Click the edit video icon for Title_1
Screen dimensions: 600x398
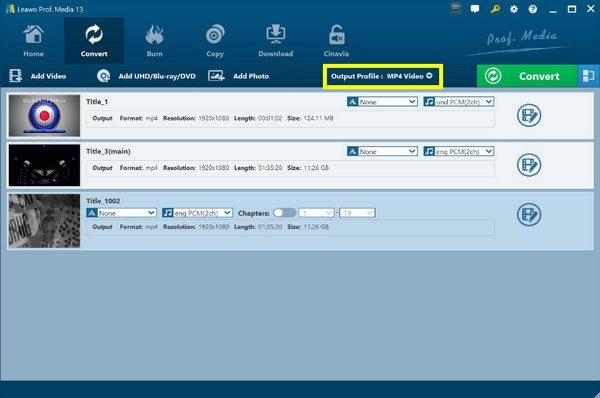click(x=529, y=115)
